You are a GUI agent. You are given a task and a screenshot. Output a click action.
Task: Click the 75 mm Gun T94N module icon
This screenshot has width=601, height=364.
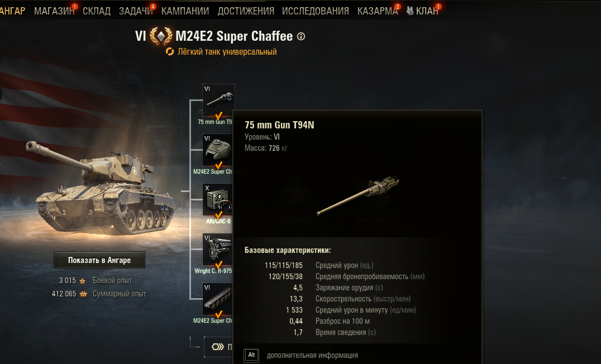pos(218,100)
